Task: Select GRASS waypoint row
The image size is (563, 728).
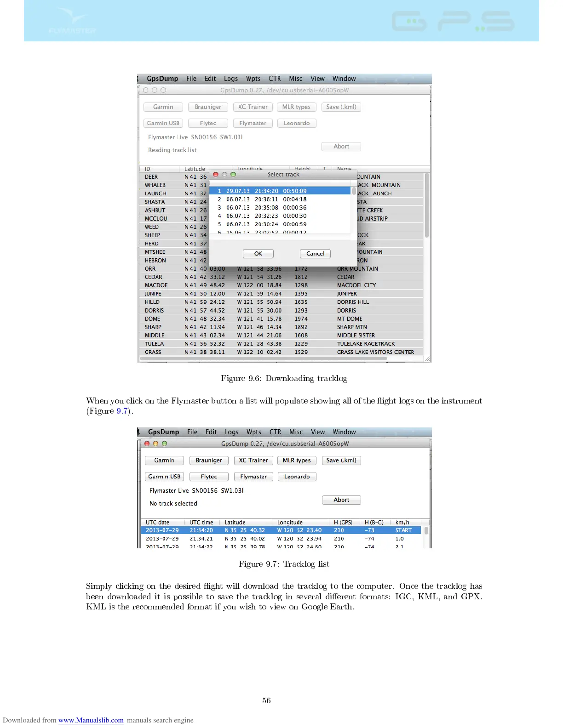Action: 281,352
